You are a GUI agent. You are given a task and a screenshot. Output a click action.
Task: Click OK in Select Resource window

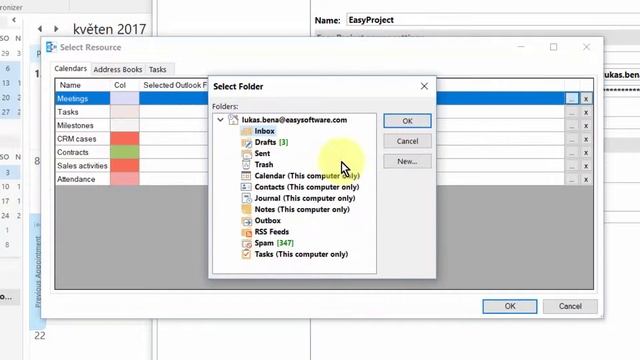coord(510,306)
